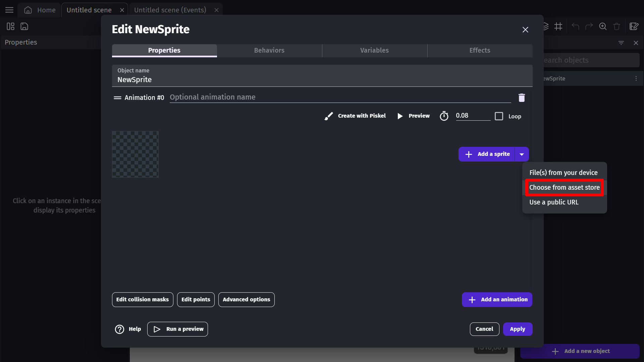Viewport: 644px width, 362px height.
Task: Click the save project icon
Action: [x=24, y=26]
